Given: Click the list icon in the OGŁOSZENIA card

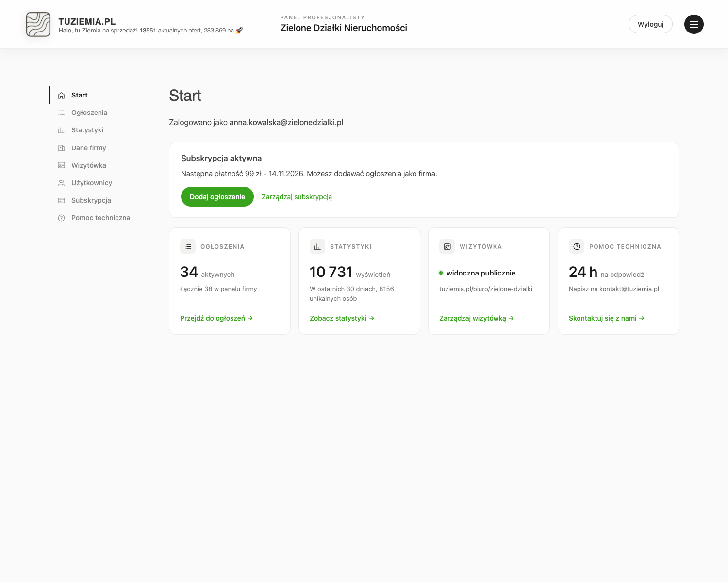Looking at the screenshot, I should (188, 246).
